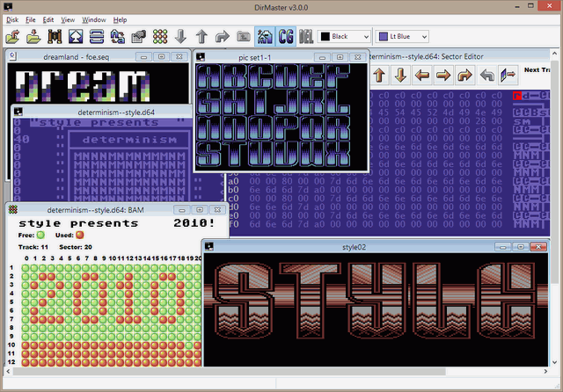The width and height of the screenshot is (563, 392).
Task: Click the CG font toolbar button
Action: pos(286,37)
